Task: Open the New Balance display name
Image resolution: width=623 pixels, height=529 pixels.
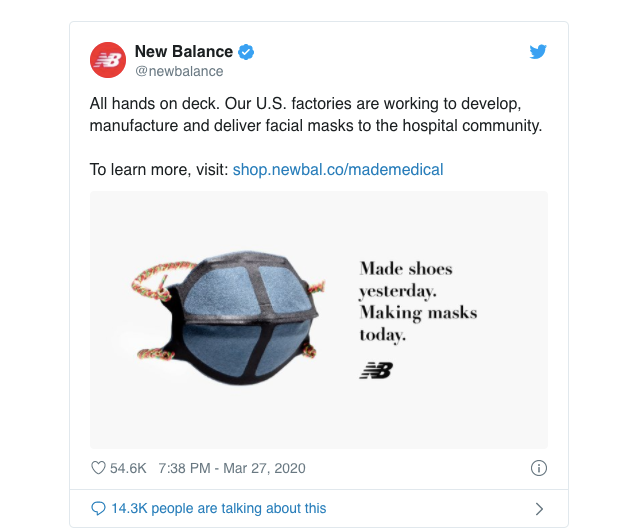Action: click(183, 52)
